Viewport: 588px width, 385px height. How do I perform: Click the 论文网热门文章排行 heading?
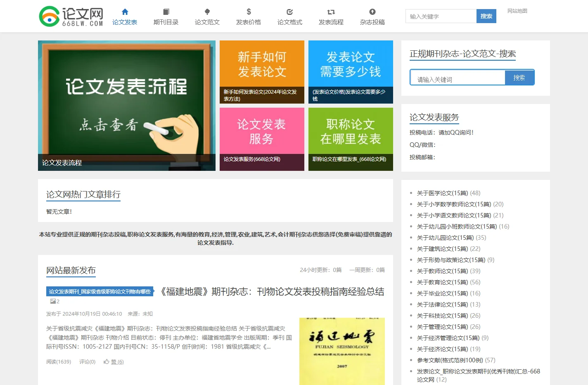pos(83,194)
